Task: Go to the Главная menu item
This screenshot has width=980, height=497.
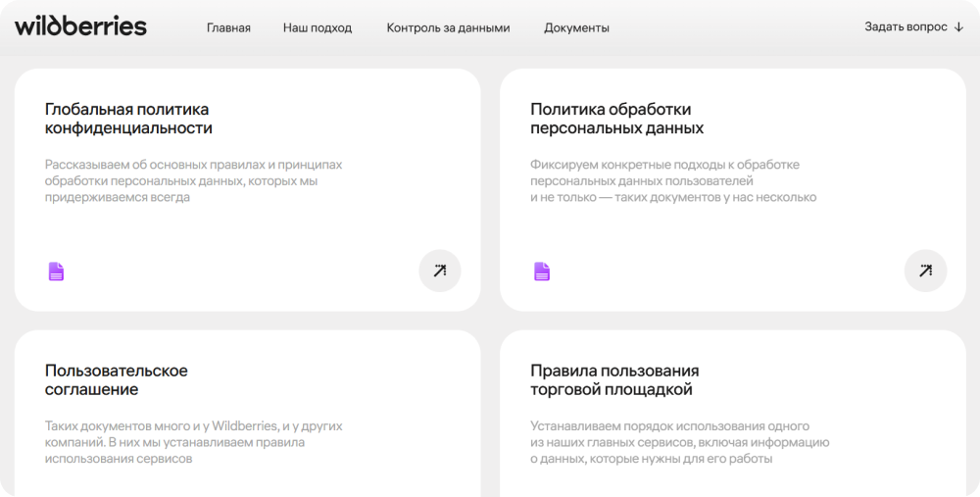Action: click(228, 27)
